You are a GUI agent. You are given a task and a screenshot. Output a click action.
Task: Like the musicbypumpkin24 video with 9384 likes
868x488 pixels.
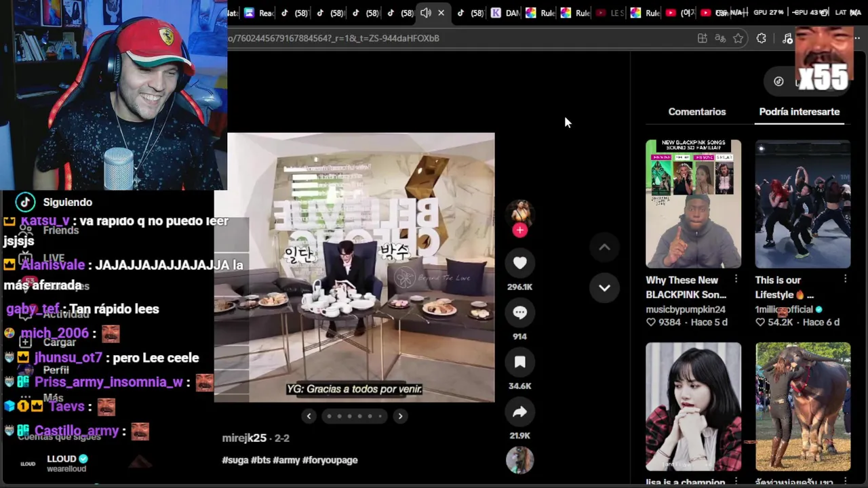[x=651, y=323]
